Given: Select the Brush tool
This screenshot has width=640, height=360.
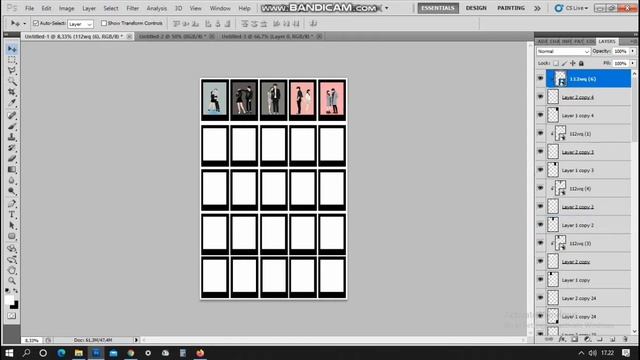Looking at the screenshot, I should point(12,126).
